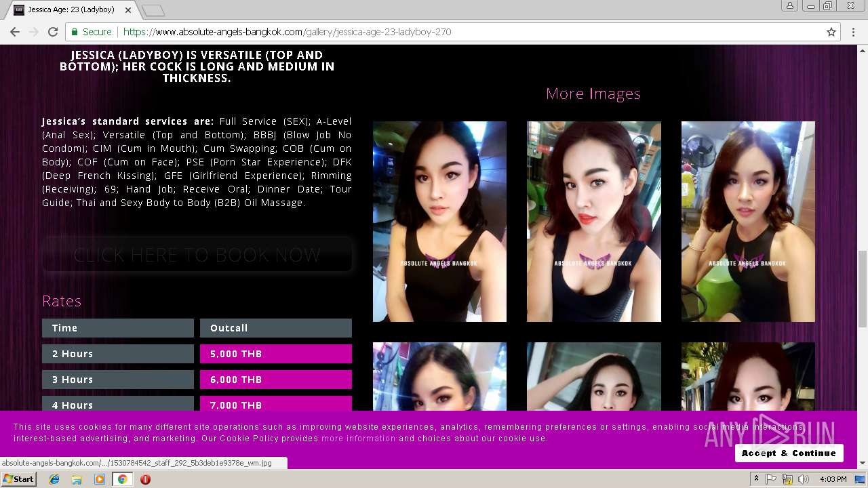The height and width of the screenshot is (488, 868).
Task: Show hidden system tray icons
Action: (757, 479)
